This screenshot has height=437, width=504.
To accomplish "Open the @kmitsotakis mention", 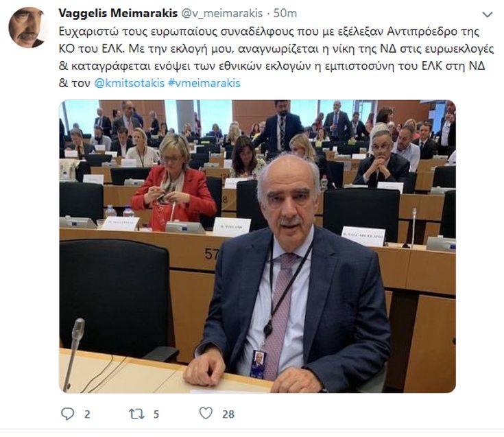I will tap(130, 83).
